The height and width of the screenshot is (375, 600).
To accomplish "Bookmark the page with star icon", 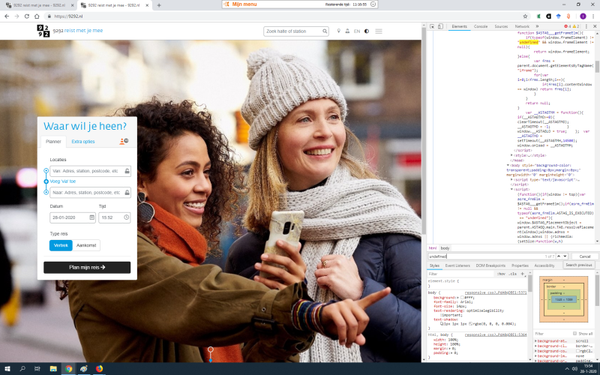I will click(x=525, y=16).
